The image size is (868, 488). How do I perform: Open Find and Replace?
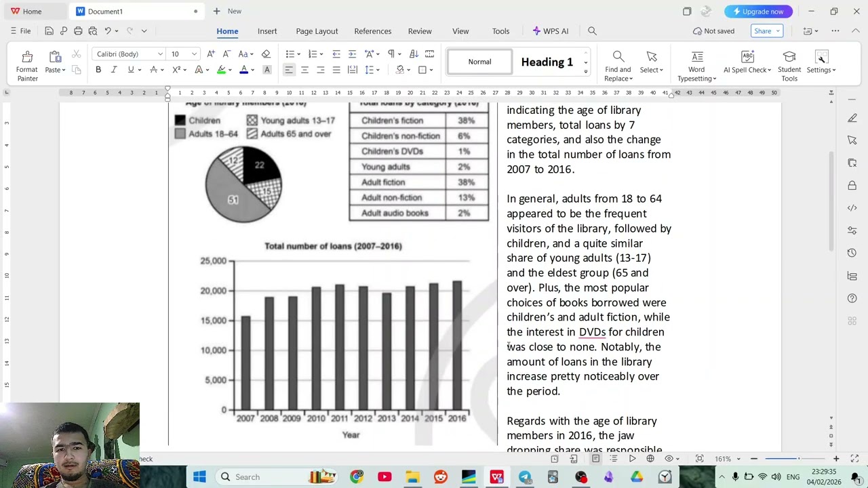[618, 66]
